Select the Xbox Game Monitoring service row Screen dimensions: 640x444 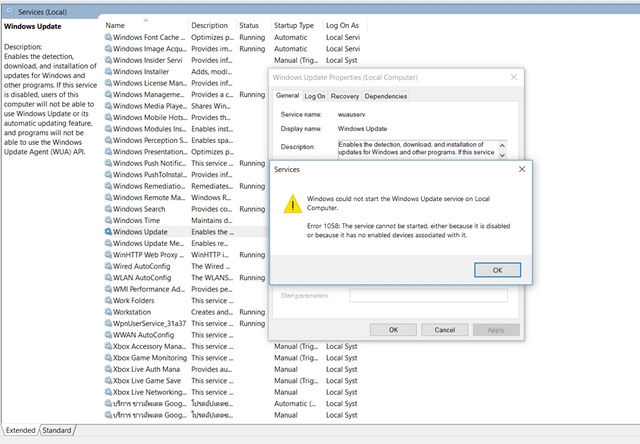click(235, 357)
